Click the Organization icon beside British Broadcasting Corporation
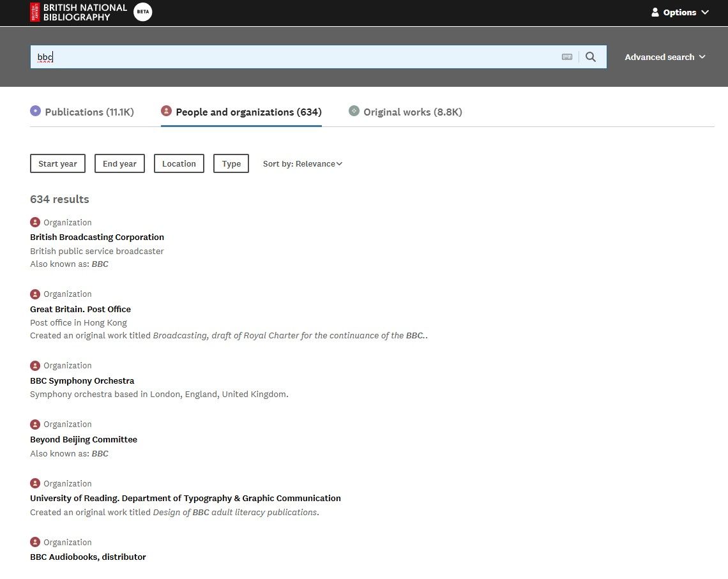Image resolution: width=728 pixels, height=579 pixels. point(35,222)
